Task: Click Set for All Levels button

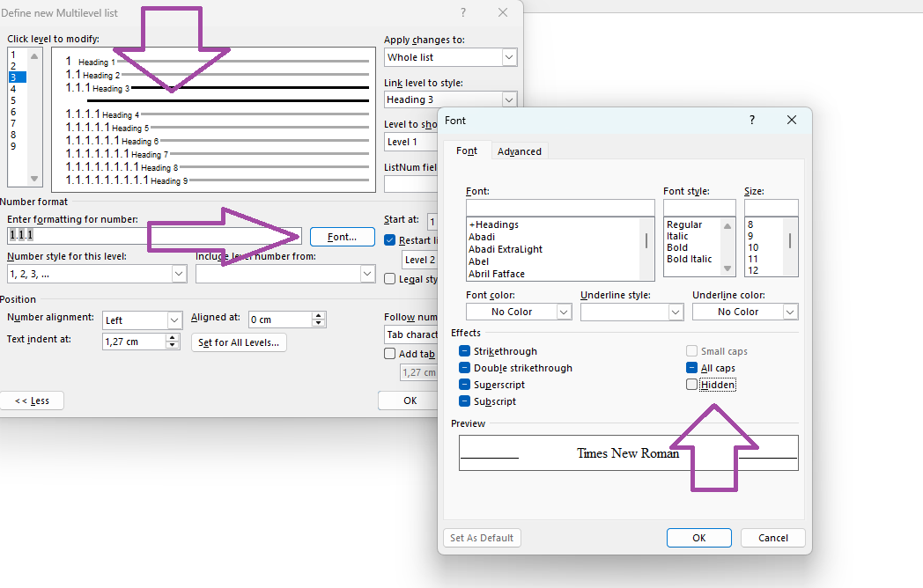Action: 239,342
